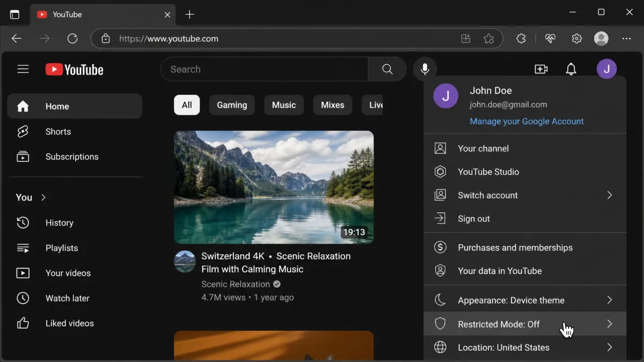Click the Playlists icon
The width and height of the screenshot is (644, 362).
click(x=23, y=248)
